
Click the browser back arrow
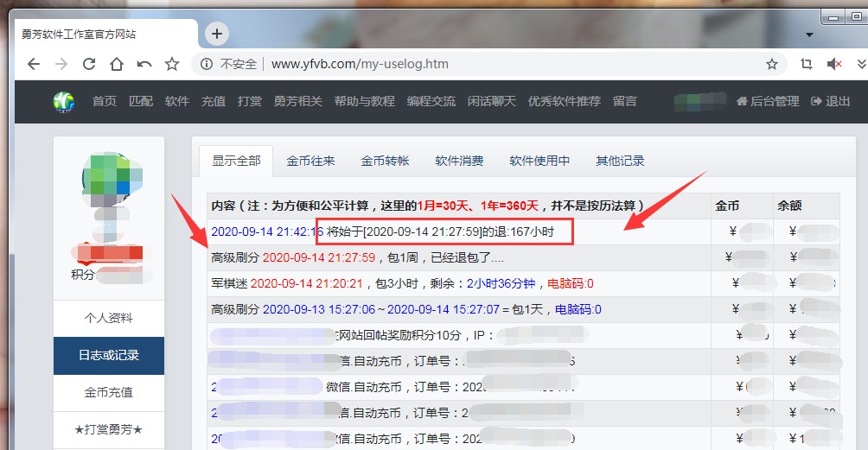[x=34, y=64]
